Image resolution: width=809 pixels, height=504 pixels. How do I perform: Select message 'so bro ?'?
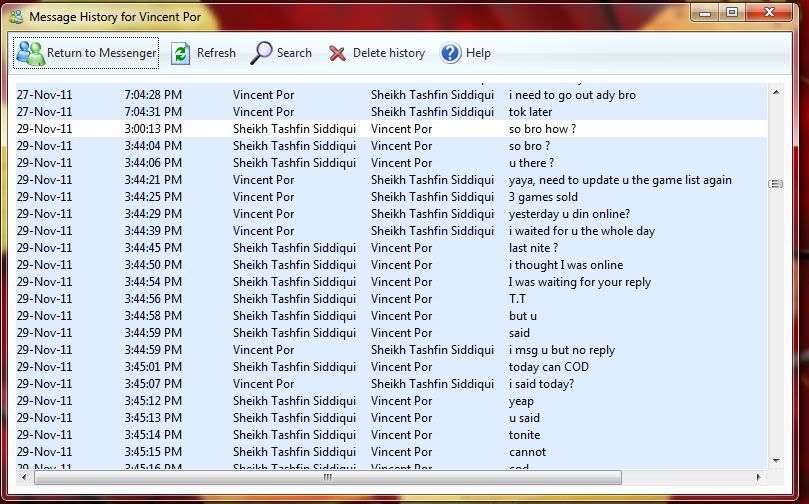pos(529,146)
